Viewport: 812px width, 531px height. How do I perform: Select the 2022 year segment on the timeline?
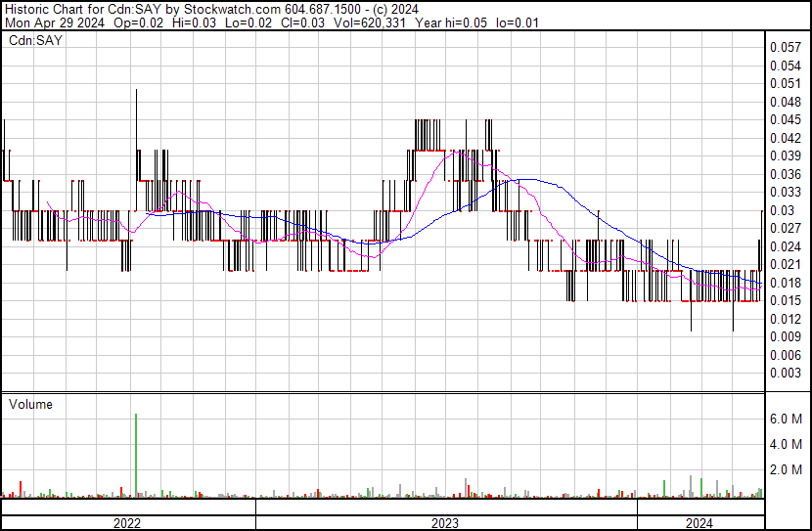128,523
